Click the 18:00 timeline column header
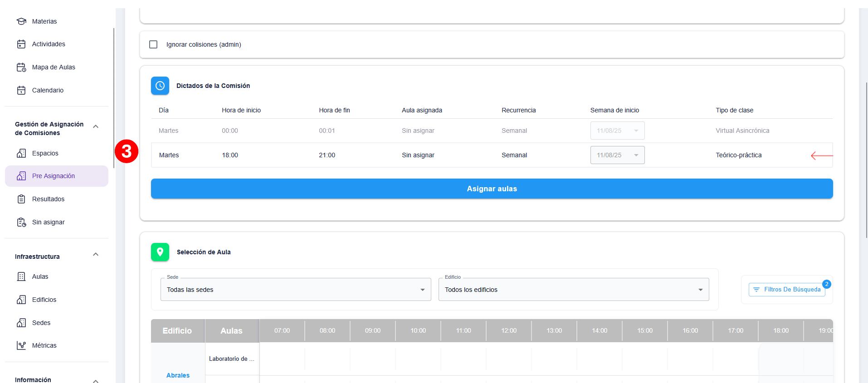 pos(781,330)
